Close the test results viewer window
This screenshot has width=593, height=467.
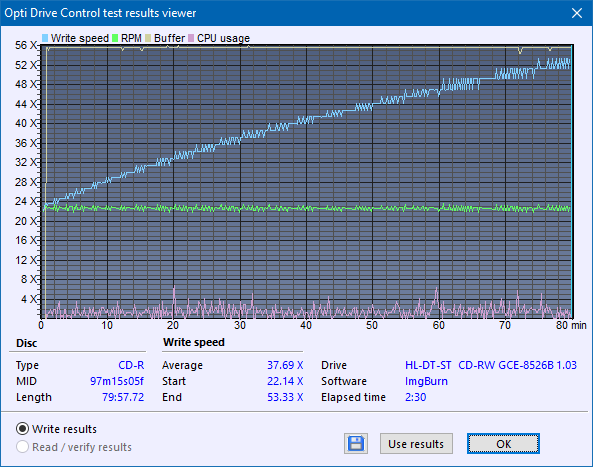(x=577, y=13)
